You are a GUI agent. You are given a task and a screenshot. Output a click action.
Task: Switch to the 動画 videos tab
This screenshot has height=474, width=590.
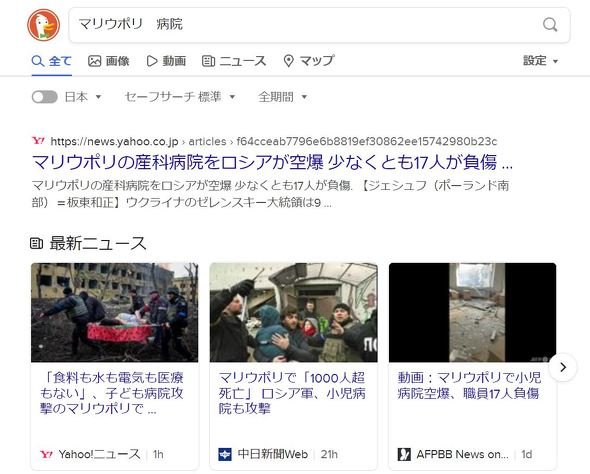point(166,61)
